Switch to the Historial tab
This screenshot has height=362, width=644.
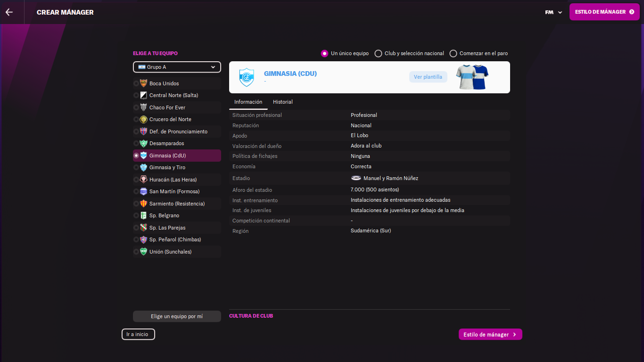click(x=283, y=102)
